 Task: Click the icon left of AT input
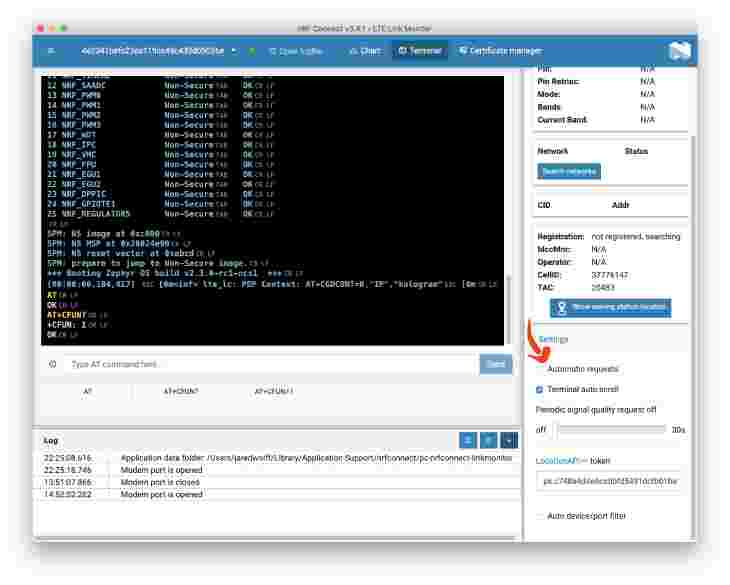[53, 364]
